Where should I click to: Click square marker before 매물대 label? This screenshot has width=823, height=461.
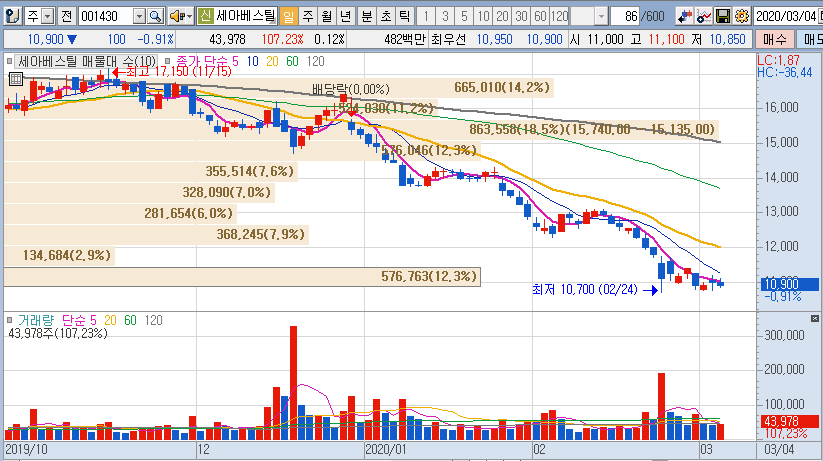coord(9,61)
